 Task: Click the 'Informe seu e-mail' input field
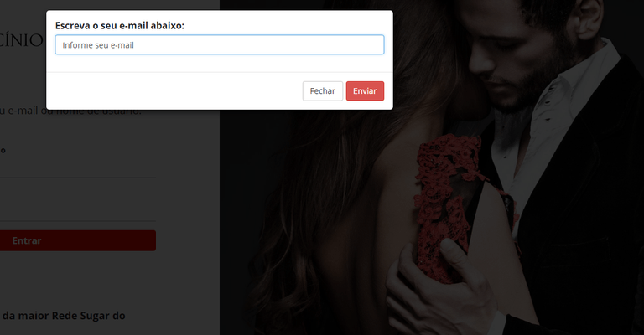pyautogui.click(x=220, y=44)
